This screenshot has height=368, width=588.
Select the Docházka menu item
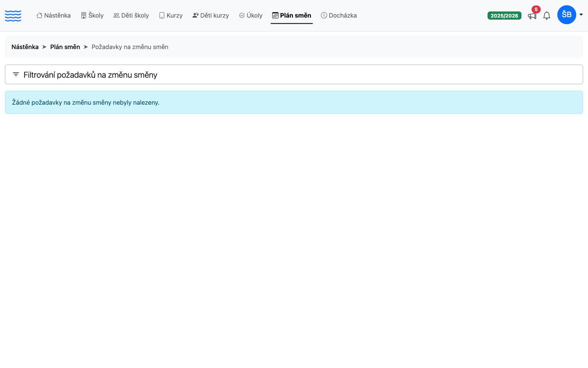pos(339,16)
